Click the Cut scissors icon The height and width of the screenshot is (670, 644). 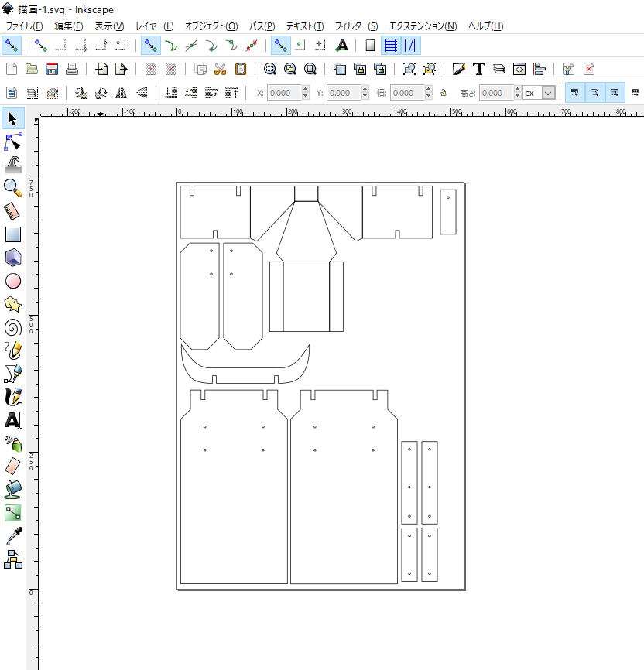(220, 69)
